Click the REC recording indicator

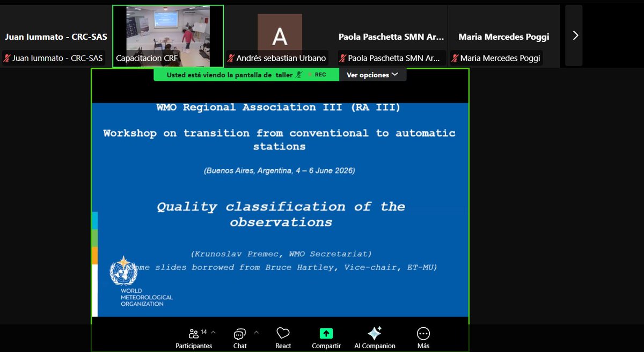click(317, 75)
